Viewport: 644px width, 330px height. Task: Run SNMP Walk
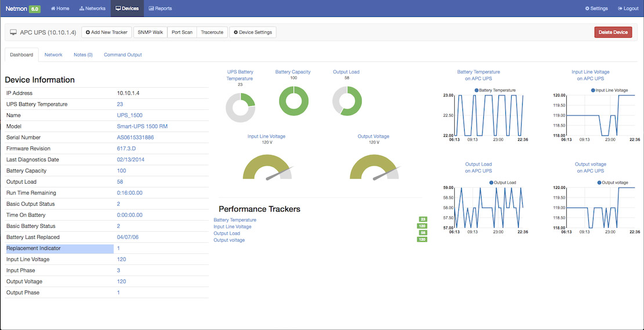pyautogui.click(x=150, y=32)
